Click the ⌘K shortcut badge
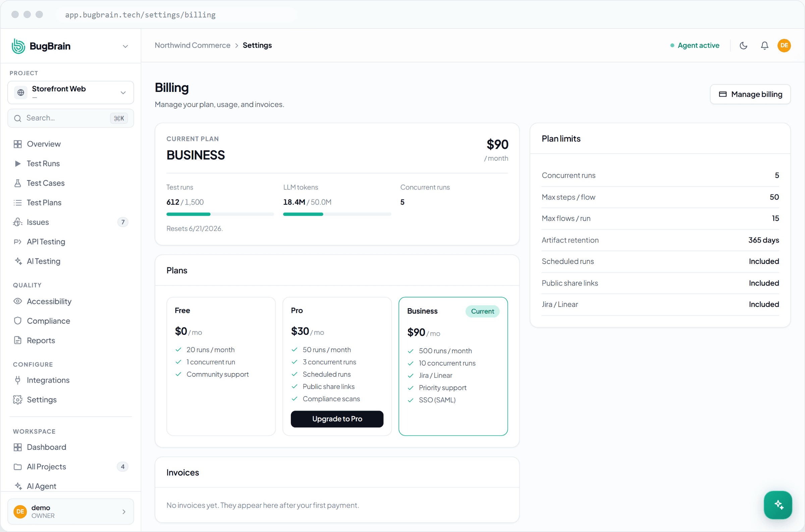The height and width of the screenshot is (532, 805). pyautogui.click(x=119, y=118)
